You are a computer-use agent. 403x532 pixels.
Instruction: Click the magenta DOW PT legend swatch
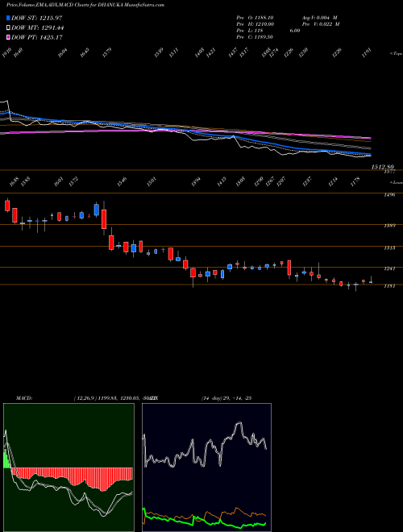pyautogui.click(x=8, y=37)
